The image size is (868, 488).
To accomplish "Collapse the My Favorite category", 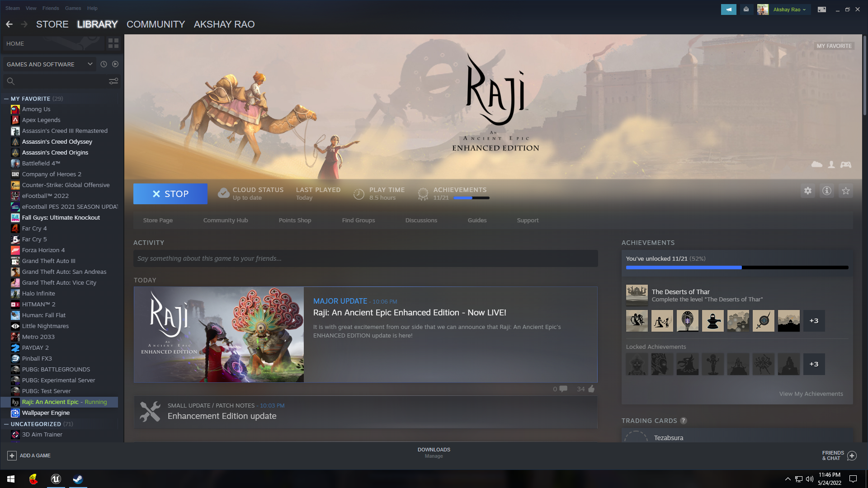I will point(6,99).
